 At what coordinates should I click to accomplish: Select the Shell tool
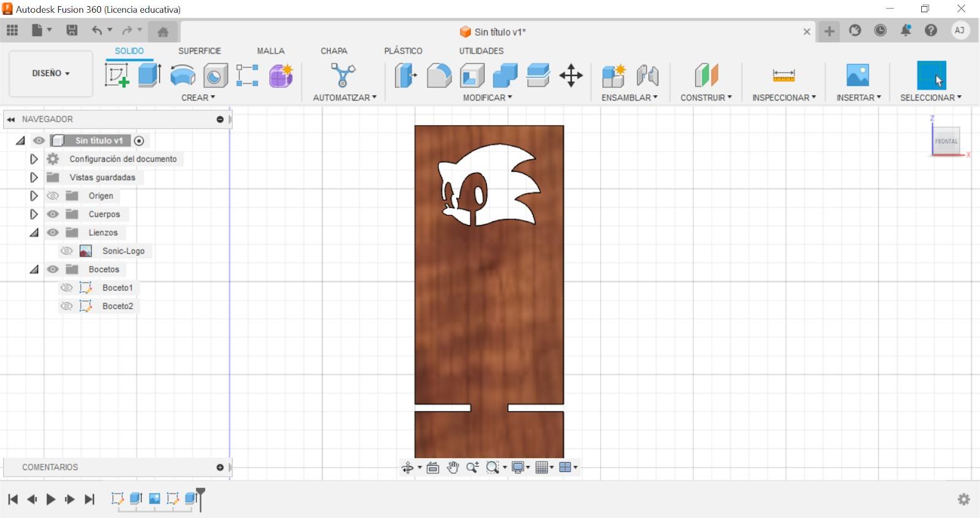tap(472, 75)
